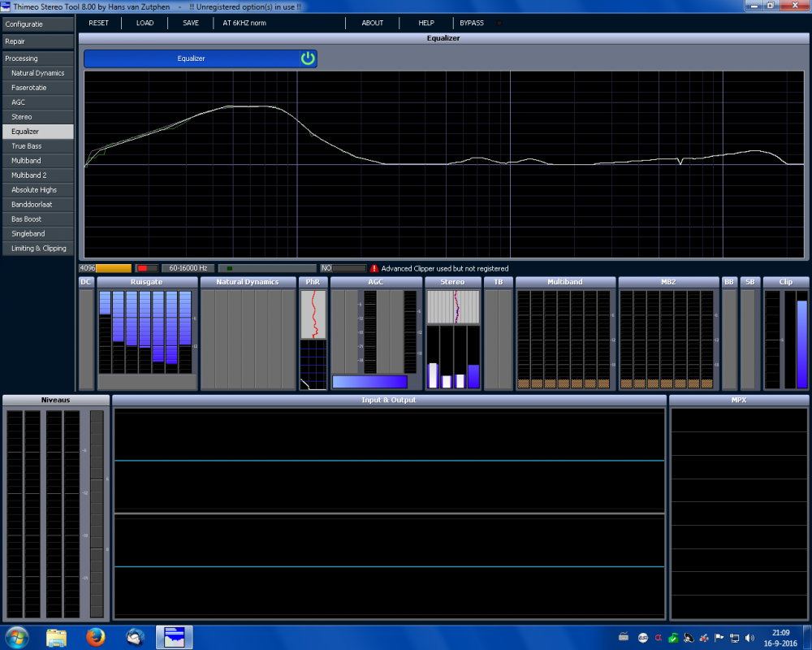Toggle the BYPASS option in top bar

click(472, 23)
